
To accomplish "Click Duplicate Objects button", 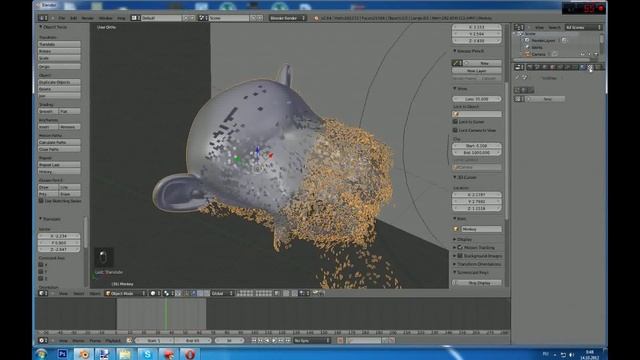I will tap(59, 82).
